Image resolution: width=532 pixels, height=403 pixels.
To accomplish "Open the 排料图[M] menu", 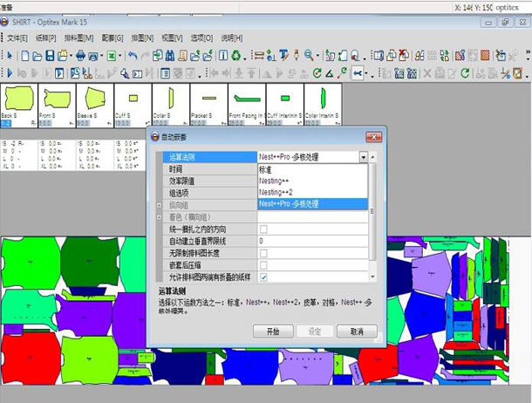I will (x=78, y=38).
